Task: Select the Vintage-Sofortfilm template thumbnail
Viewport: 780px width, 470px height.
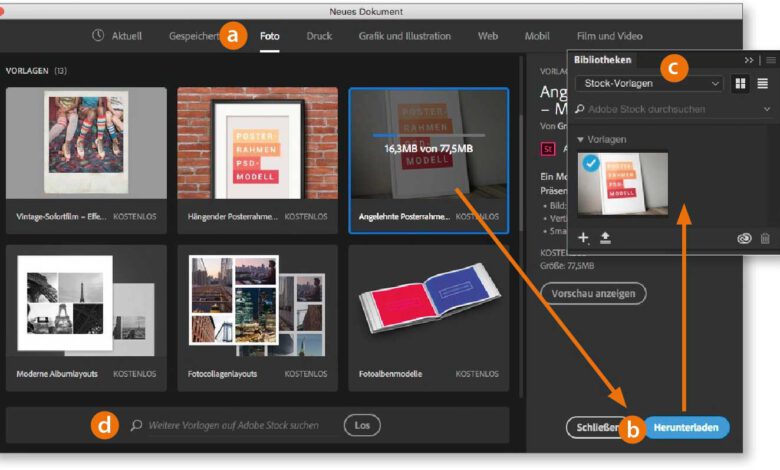Action: click(86, 143)
